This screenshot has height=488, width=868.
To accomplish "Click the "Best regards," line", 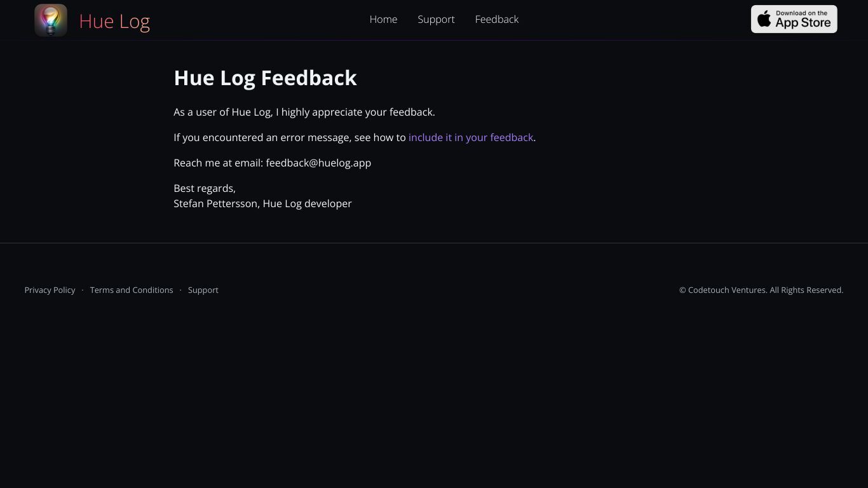I will (205, 188).
